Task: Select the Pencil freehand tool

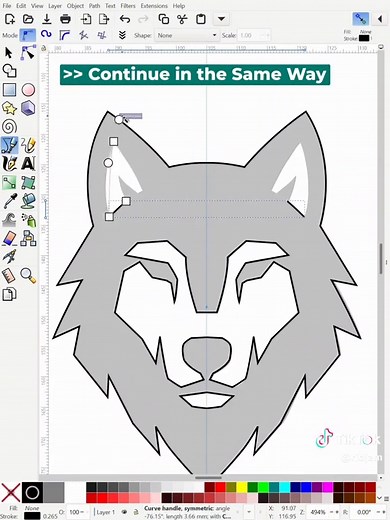Action: (x=28, y=145)
